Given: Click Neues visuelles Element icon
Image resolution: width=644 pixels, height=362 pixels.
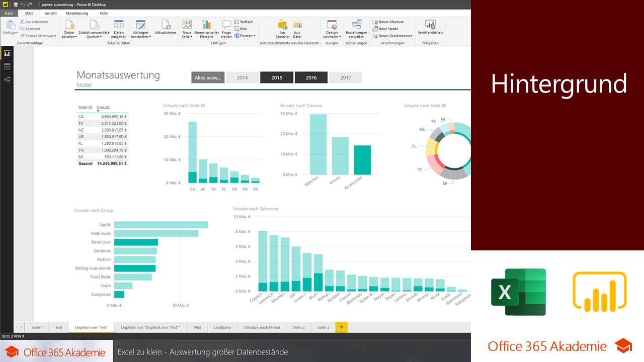Looking at the screenshot, I should (206, 25).
